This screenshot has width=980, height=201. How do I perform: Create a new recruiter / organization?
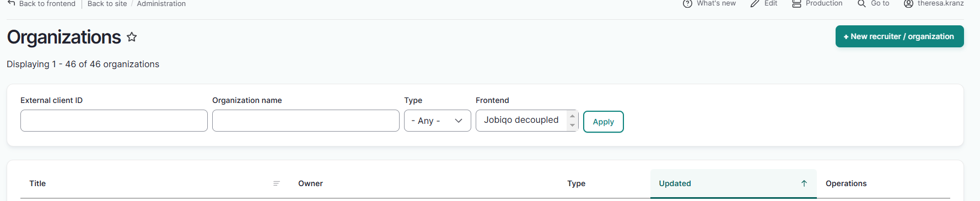coord(900,36)
